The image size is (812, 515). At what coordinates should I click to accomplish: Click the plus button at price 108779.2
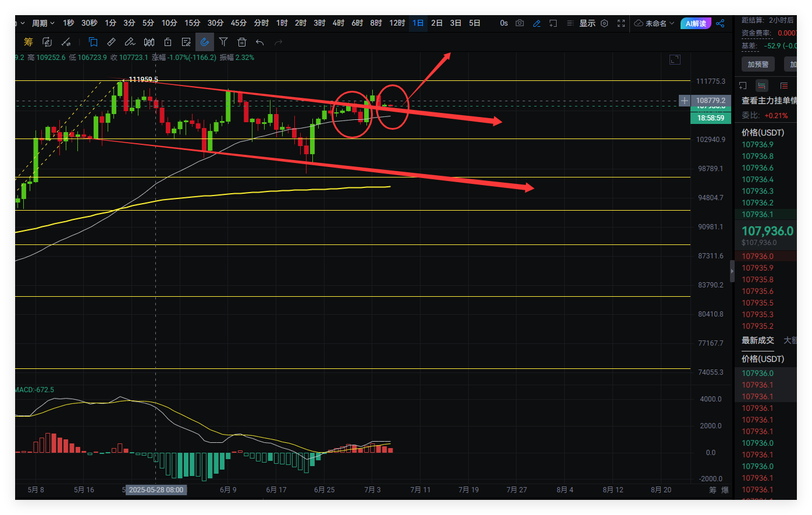[684, 101]
